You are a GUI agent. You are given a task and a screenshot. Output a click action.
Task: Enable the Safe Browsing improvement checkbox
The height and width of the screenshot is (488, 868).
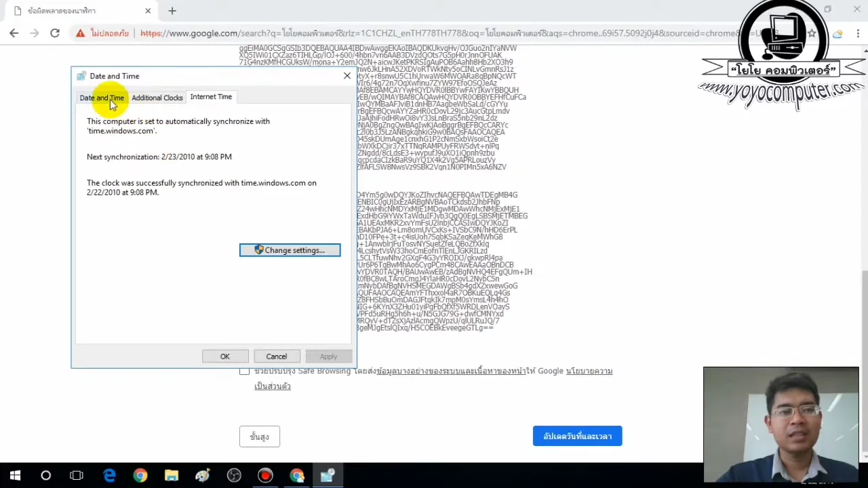(244, 371)
